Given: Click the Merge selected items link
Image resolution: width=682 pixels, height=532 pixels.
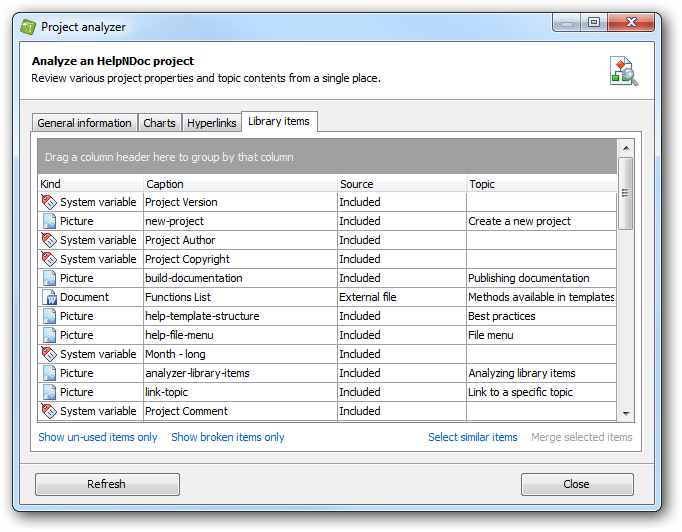Looking at the screenshot, I should point(582,437).
